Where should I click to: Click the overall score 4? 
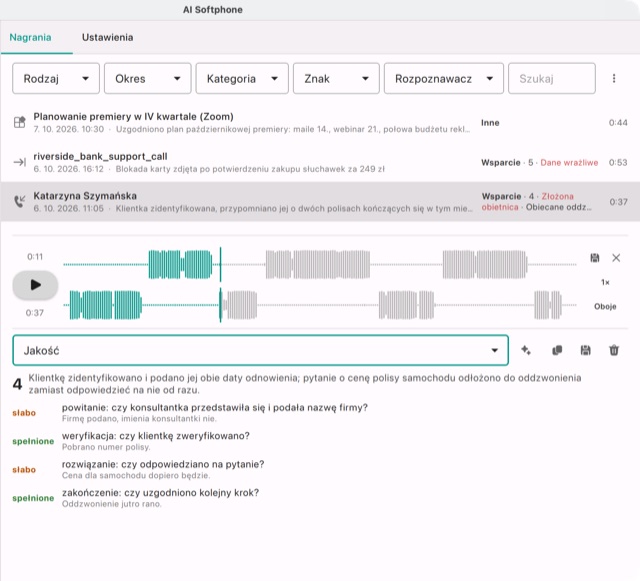click(x=17, y=384)
